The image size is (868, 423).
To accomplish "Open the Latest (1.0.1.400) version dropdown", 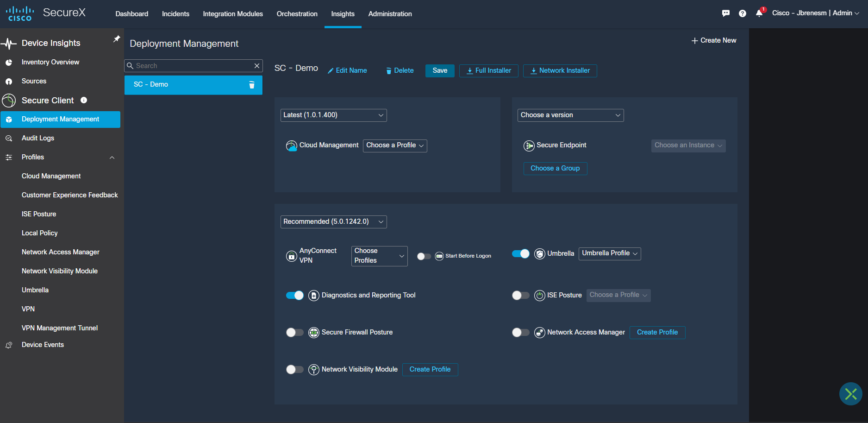I will point(333,115).
